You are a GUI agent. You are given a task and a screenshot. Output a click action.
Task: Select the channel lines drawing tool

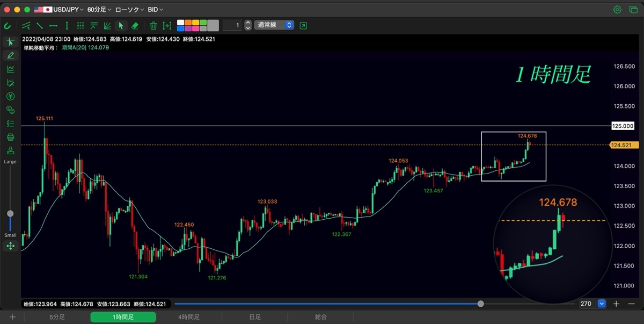pyautogui.click(x=26, y=25)
